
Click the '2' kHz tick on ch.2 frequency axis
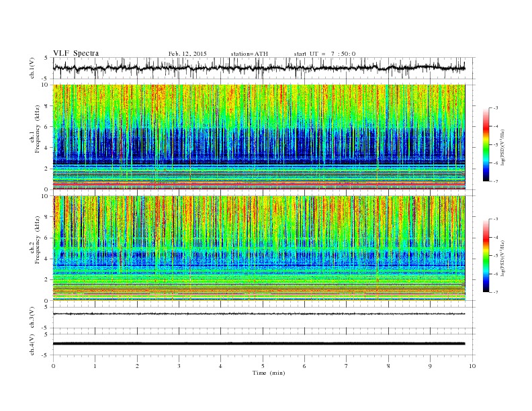point(47,280)
